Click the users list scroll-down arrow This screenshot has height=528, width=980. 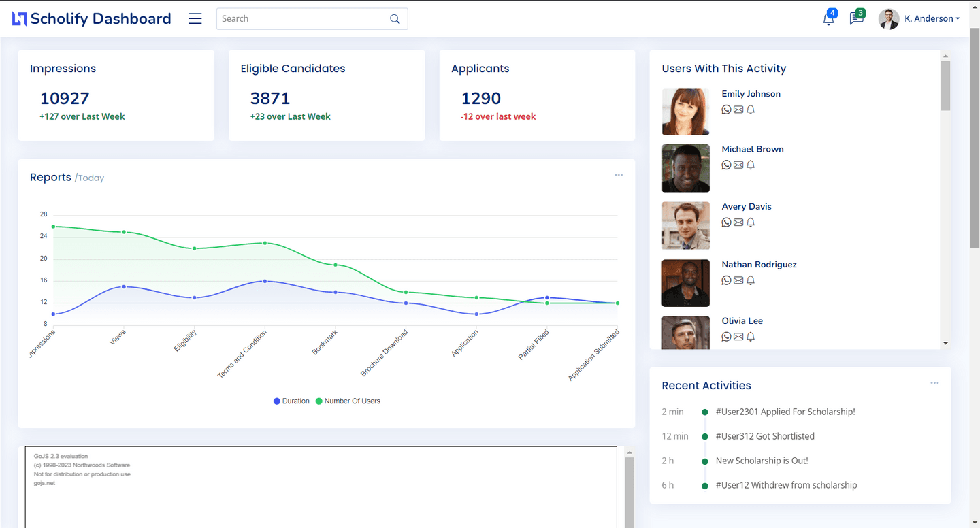(945, 344)
